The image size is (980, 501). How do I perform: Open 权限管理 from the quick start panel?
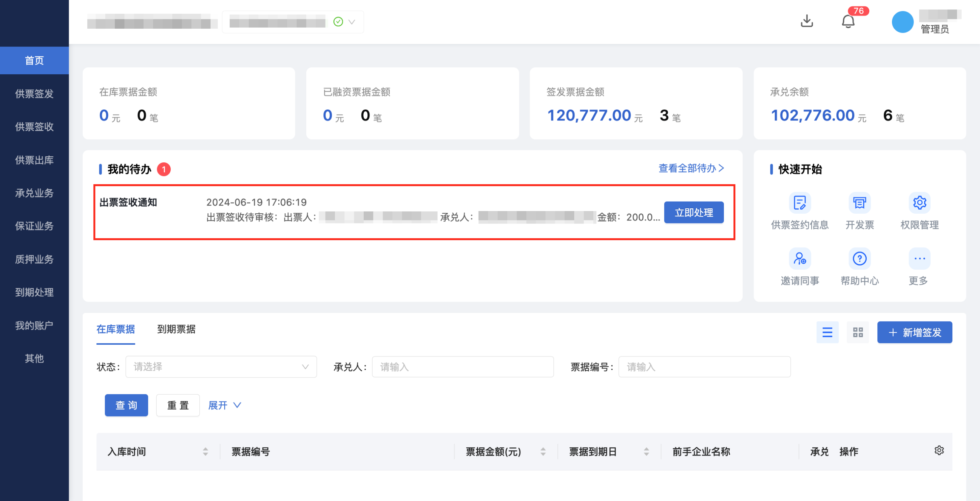click(x=919, y=203)
